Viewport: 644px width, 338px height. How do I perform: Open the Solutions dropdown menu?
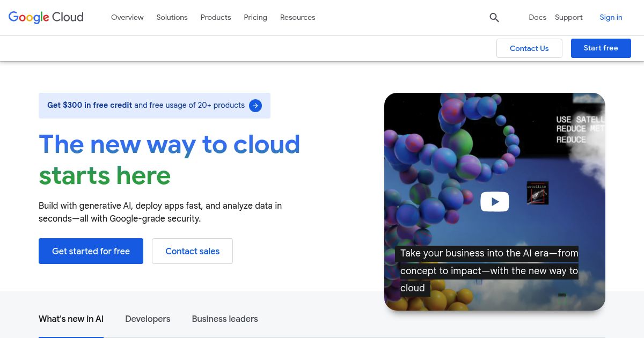click(x=172, y=17)
